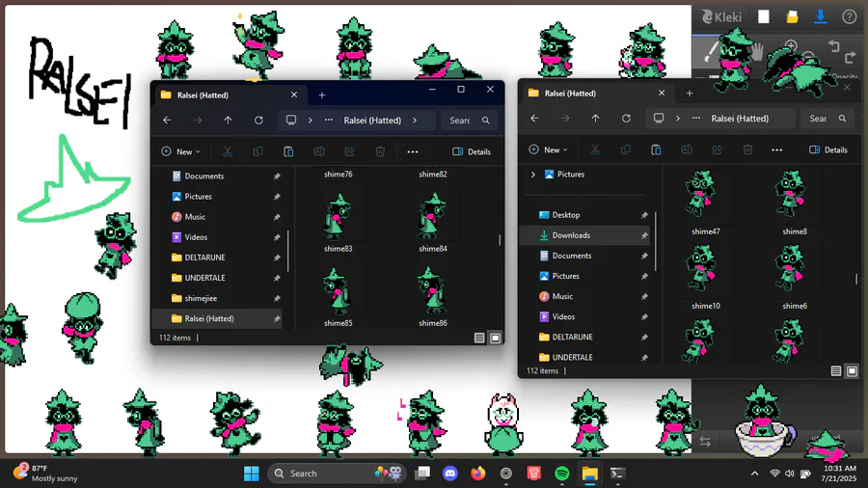Click Cut icon in right Explorer toolbar

pos(594,149)
